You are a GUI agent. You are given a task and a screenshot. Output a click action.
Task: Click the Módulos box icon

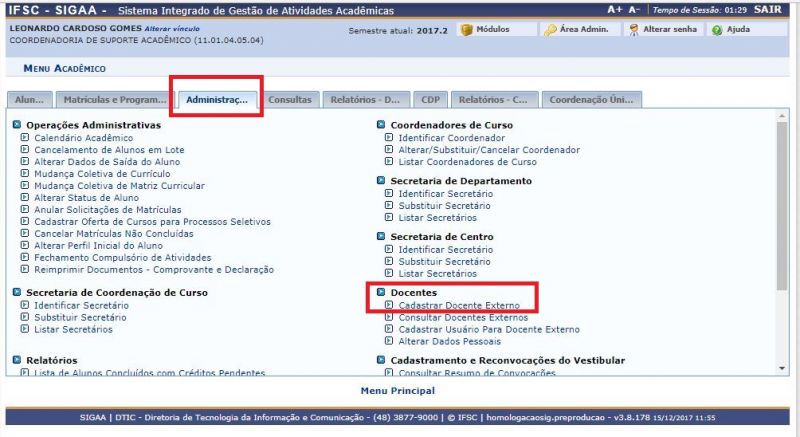(x=466, y=30)
